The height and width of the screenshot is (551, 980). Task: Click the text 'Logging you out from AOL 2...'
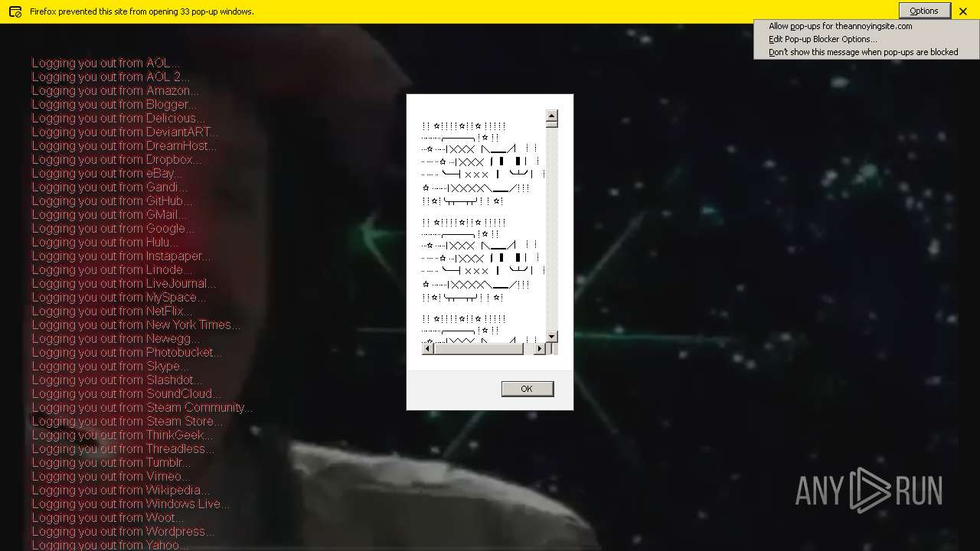110,77
